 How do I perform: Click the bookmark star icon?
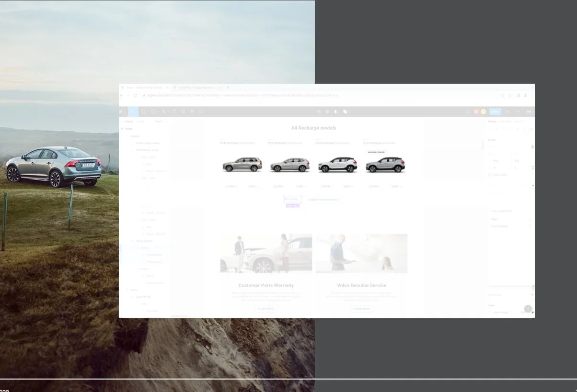point(510,95)
